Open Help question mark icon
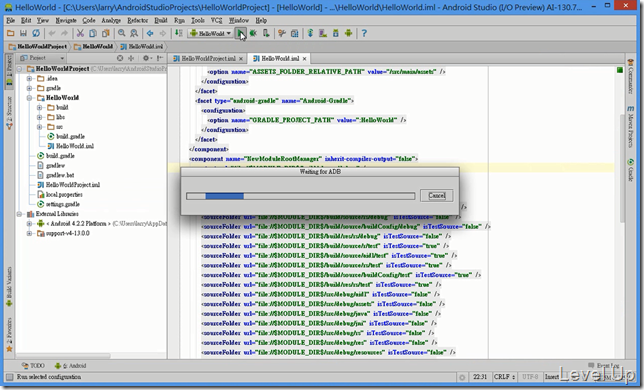Screen dimensions: 644x390 (364, 33)
